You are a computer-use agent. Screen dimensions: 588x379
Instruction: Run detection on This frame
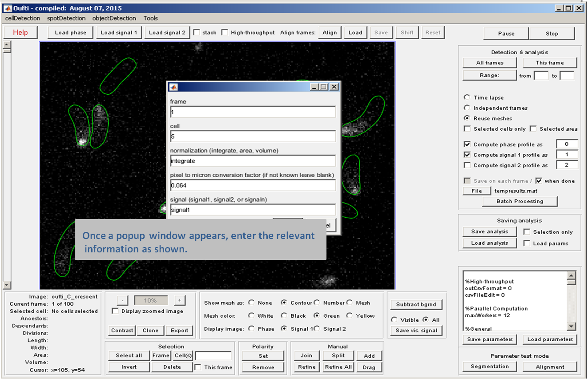[550, 63]
